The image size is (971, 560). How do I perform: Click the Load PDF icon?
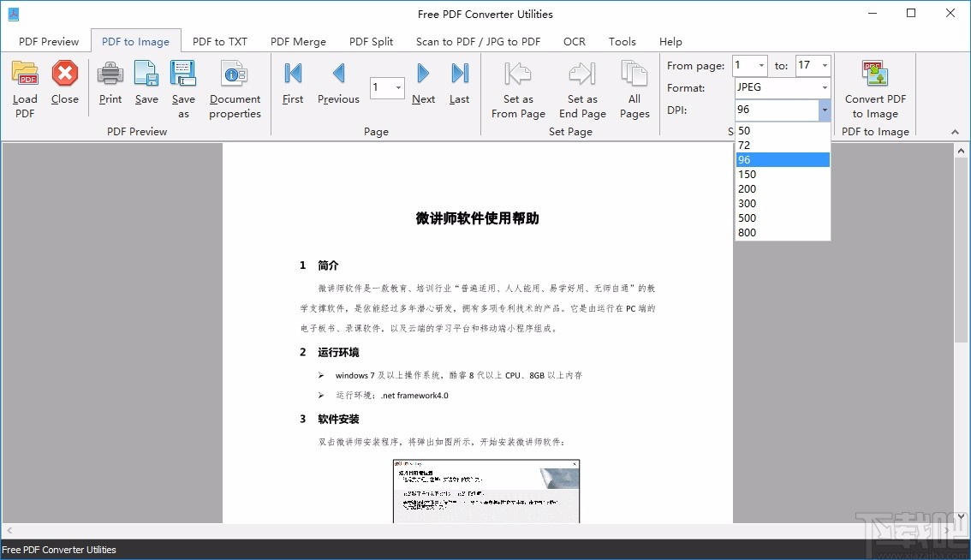(25, 74)
